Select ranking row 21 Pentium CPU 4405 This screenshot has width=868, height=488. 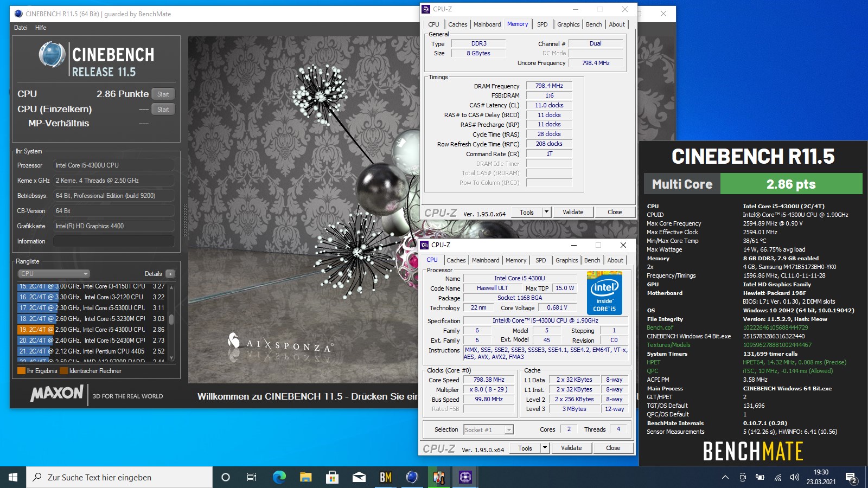click(x=91, y=351)
